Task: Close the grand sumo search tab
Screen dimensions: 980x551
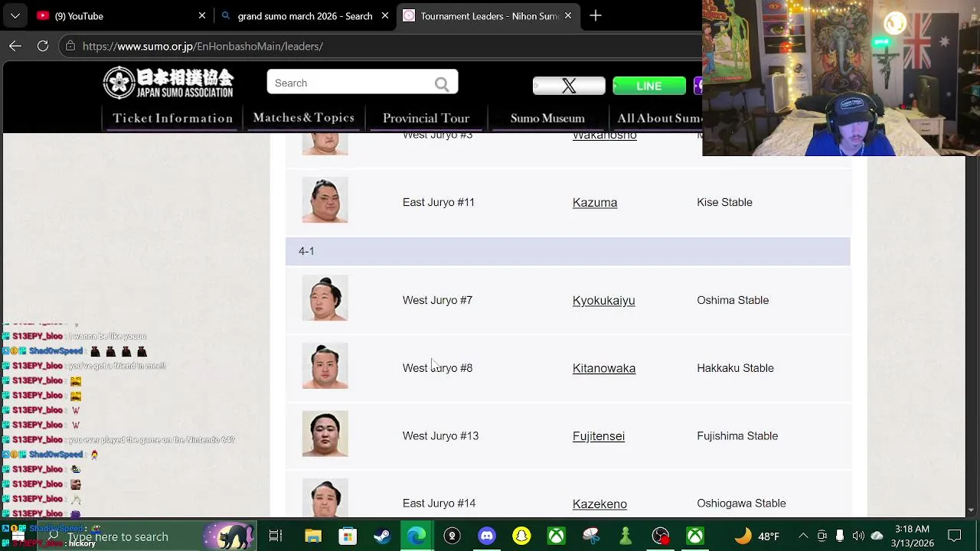Action: click(385, 15)
